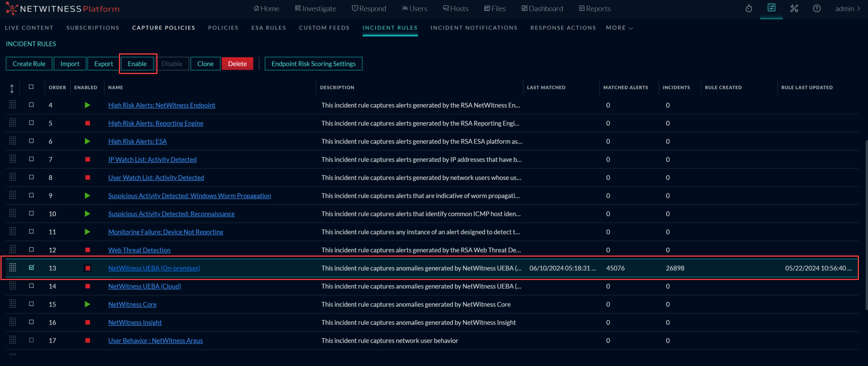Open NetWitness UEBA (Cloud) rule link
This screenshot has height=366, width=868.
[x=144, y=286]
